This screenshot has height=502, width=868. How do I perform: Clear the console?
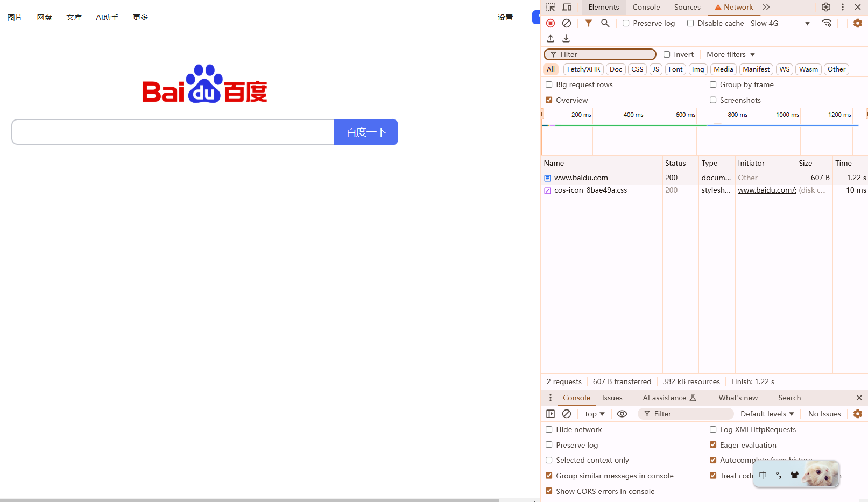[567, 414]
